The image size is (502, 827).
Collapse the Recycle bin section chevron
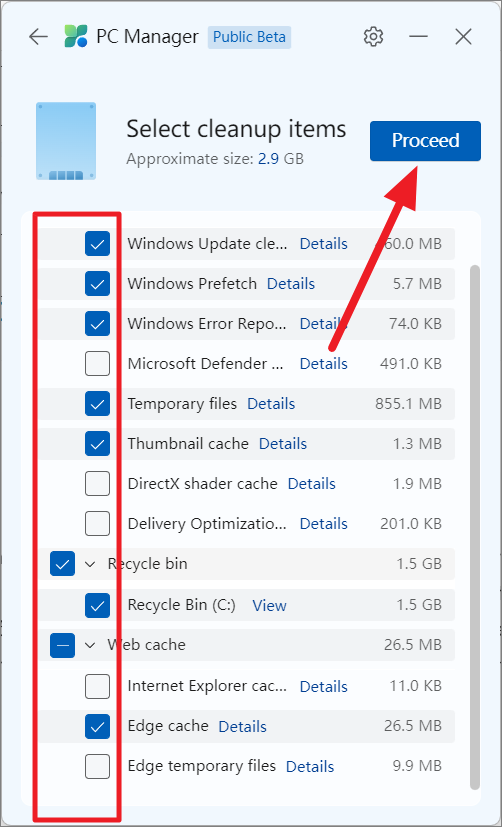pos(91,564)
